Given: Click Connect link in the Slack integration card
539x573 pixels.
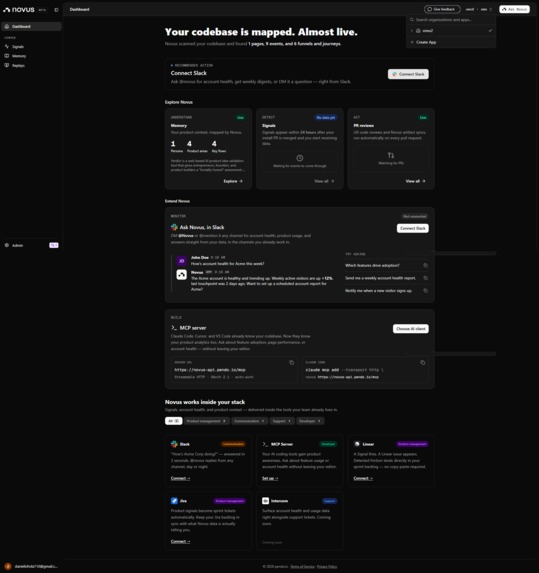Looking at the screenshot, I should point(181,478).
